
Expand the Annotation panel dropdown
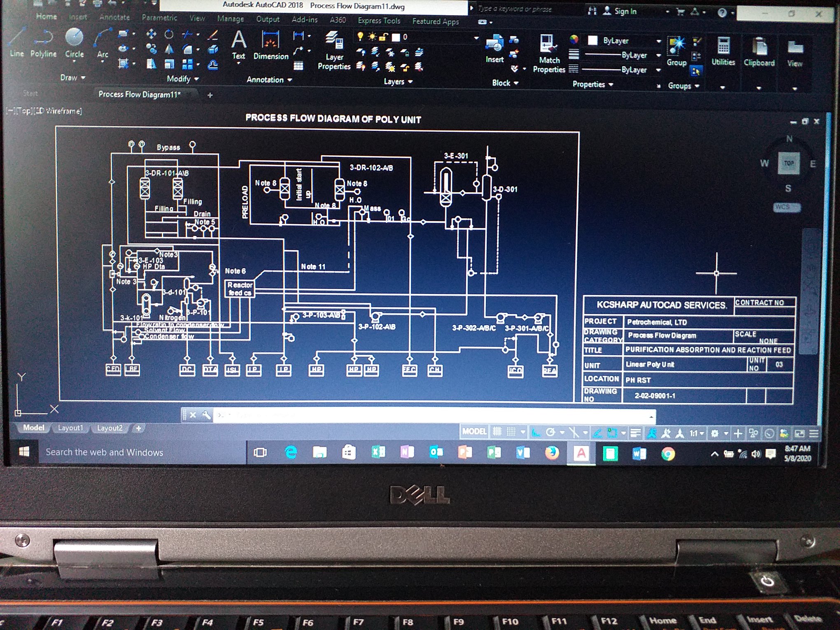click(269, 80)
